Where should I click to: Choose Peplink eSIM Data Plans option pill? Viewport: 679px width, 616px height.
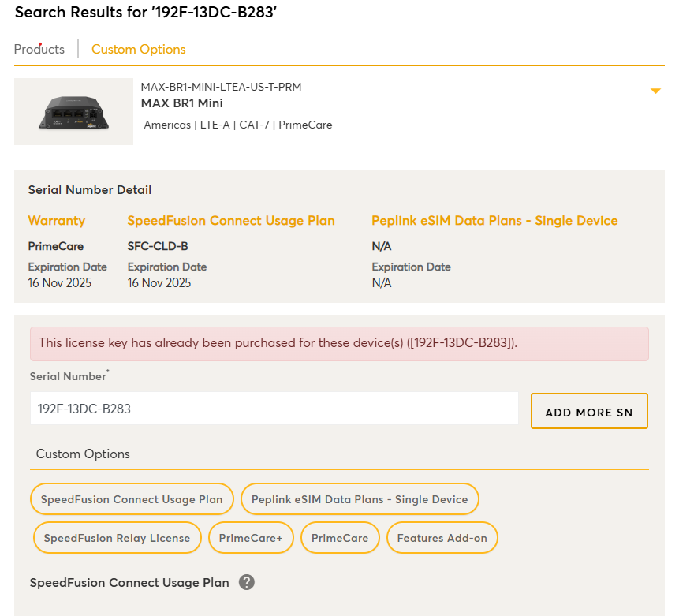point(360,499)
